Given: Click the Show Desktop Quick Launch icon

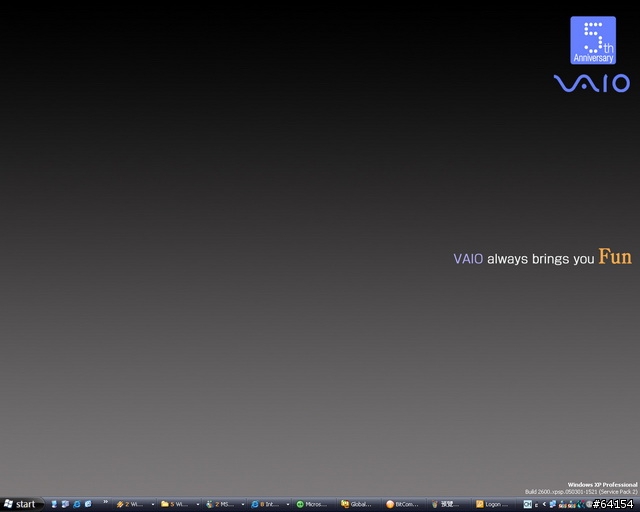Looking at the screenshot, I should pos(65,504).
